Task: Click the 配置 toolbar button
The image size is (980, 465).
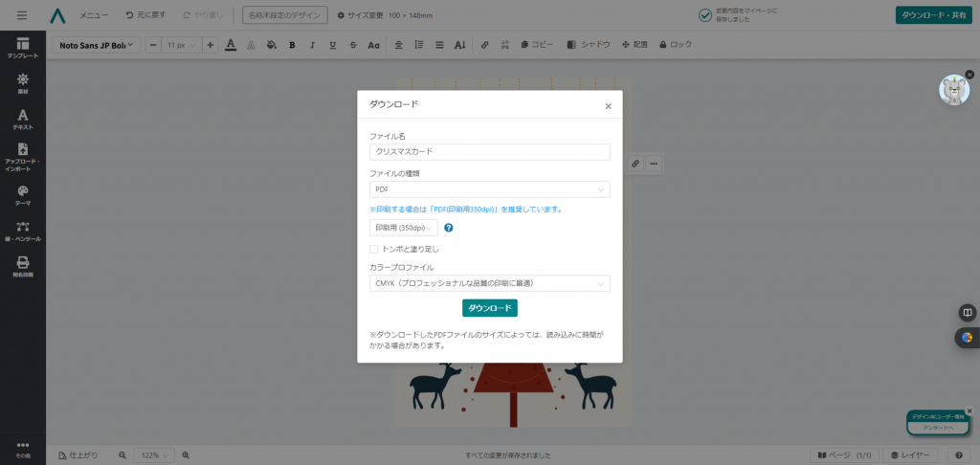Action: tap(635, 45)
